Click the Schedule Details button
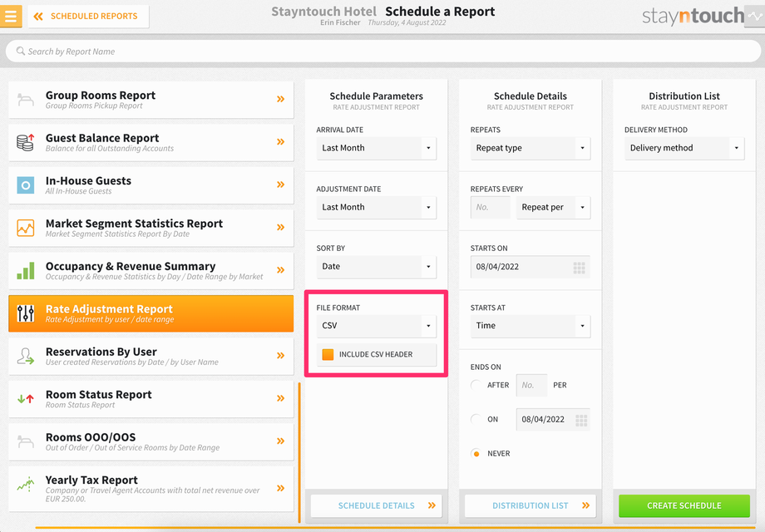The image size is (765, 532). coord(376,505)
